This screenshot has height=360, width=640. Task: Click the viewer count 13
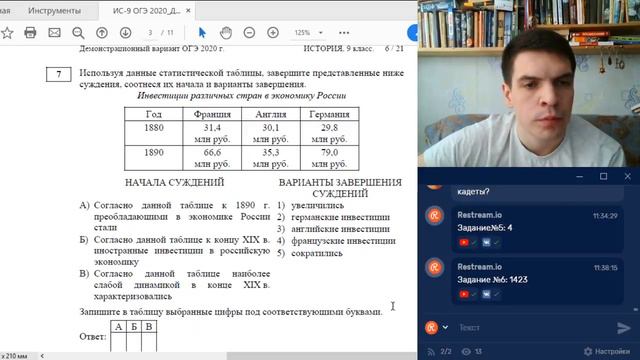pyautogui.click(x=478, y=351)
